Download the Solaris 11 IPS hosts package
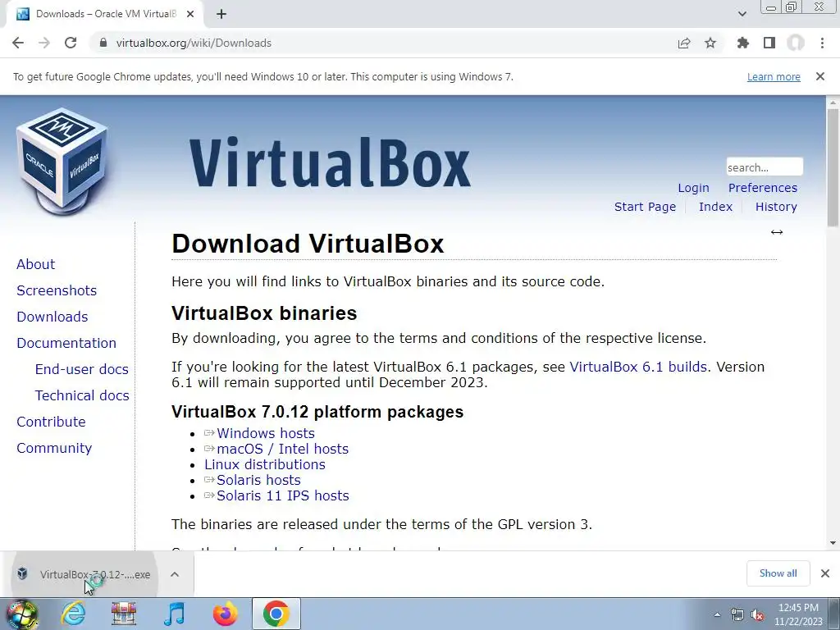This screenshot has width=840, height=630. [x=283, y=495]
